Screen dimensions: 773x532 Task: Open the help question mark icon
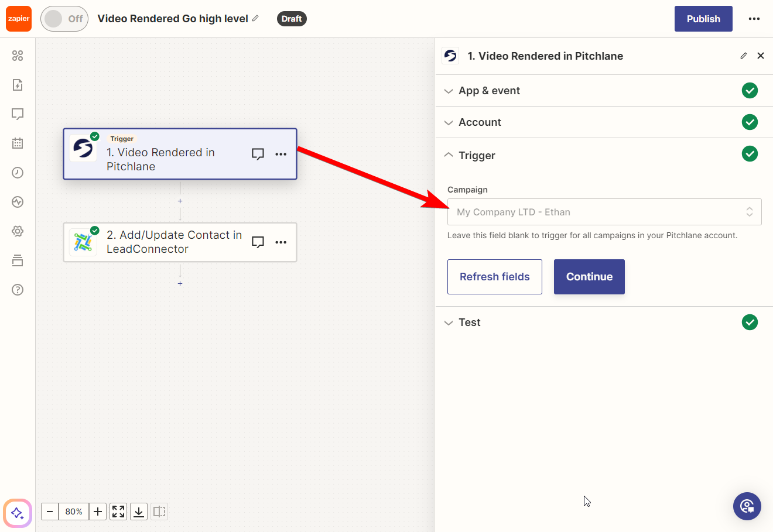(18, 290)
